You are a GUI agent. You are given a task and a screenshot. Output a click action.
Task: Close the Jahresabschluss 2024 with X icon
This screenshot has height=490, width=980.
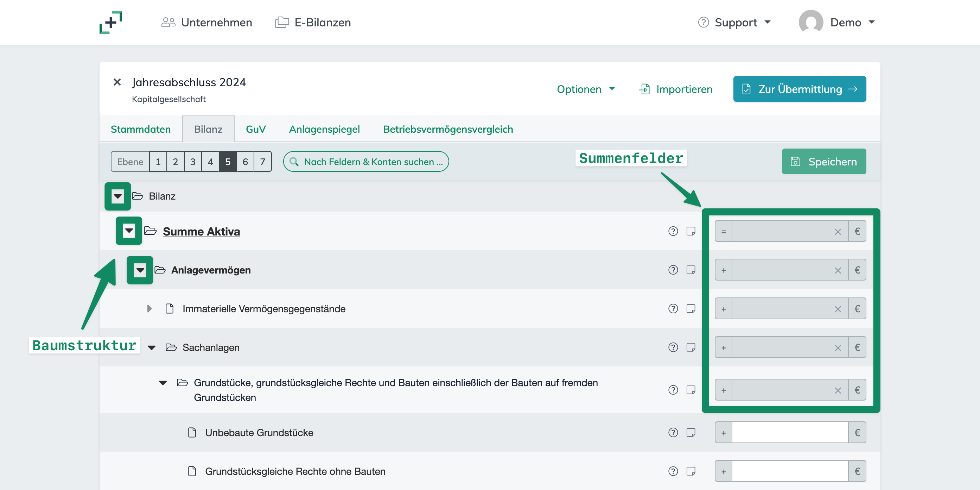coord(117,82)
